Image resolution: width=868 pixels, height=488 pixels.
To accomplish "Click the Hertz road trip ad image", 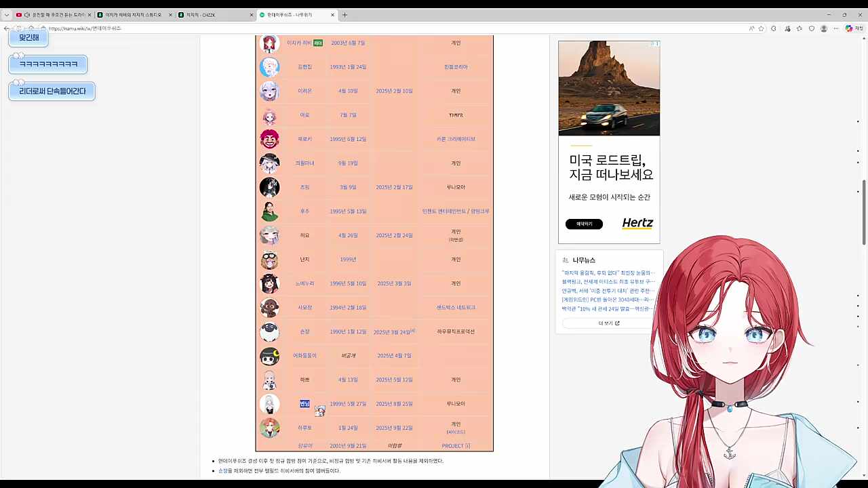I will pyautogui.click(x=608, y=88).
